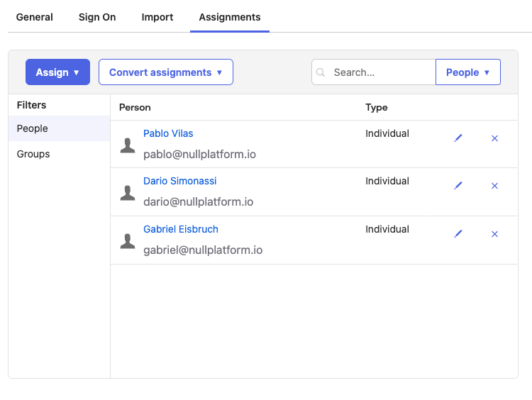The width and height of the screenshot is (532, 400).
Task: Select Groups filter in sidebar
Action: (x=60, y=154)
